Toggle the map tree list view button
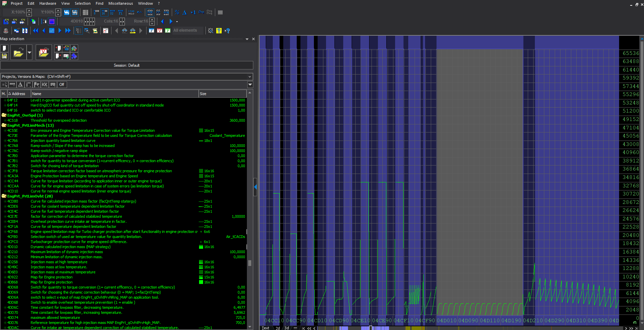 coord(78,31)
